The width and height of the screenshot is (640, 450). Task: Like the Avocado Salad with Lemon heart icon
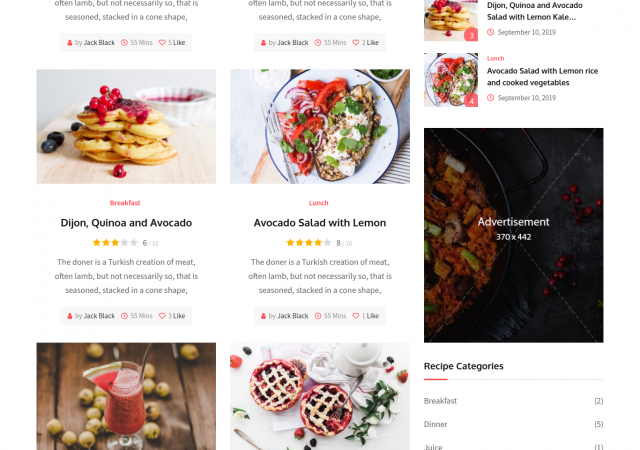356,316
